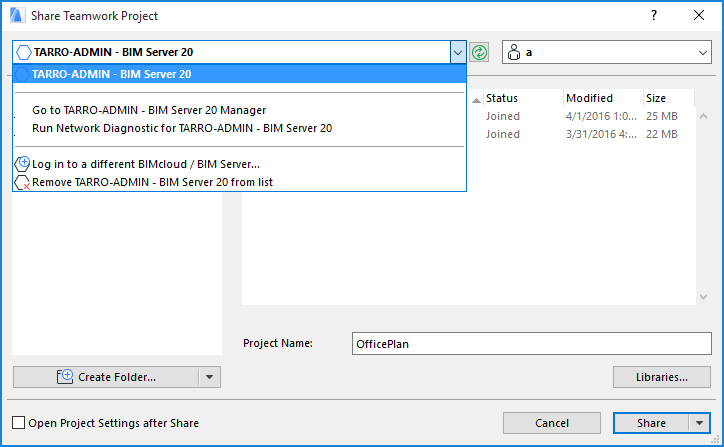Image resolution: width=724 pixels, height=447 pixels.
Task: Sort by the Status column header
Action: pos(522,98)
